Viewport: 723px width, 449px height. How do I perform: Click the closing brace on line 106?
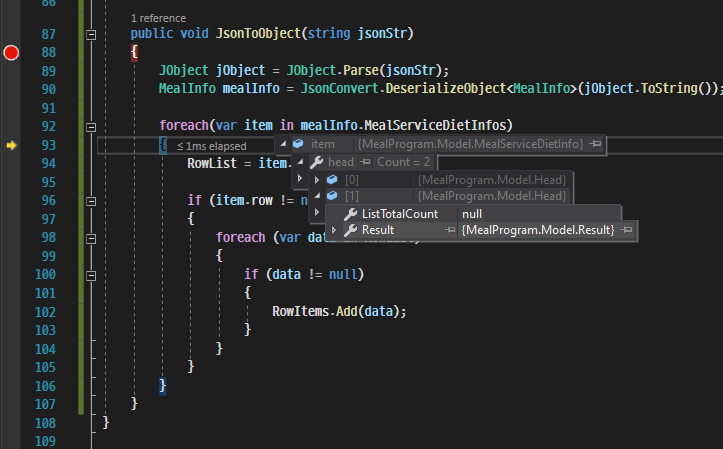[162, 385]
